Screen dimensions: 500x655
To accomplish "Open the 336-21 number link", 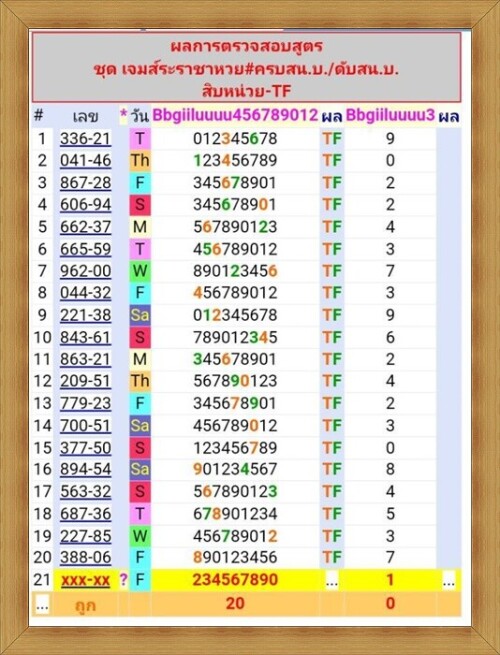I will 86,139.
